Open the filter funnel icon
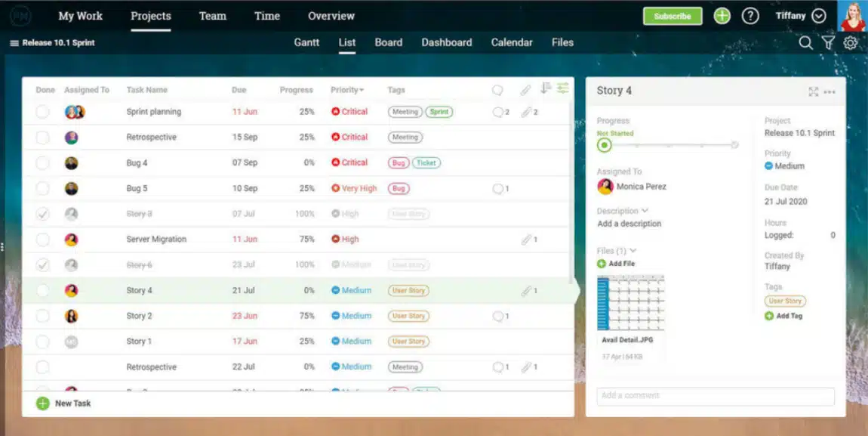The width and height of the screenshot is (868, 436). 827,42
